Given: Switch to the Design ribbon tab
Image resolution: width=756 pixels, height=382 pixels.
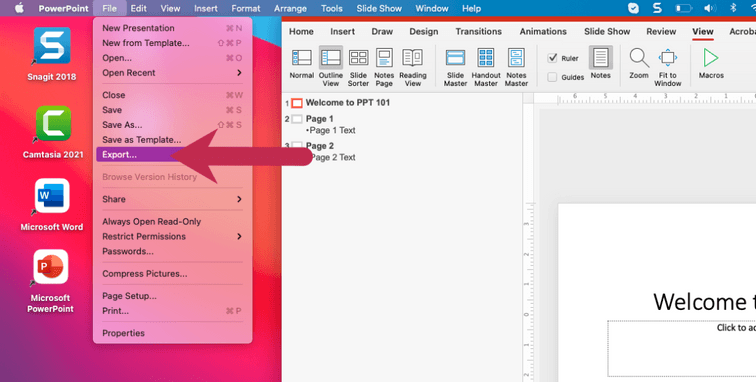Looking at the screenshot, I should tap(424, 31).
